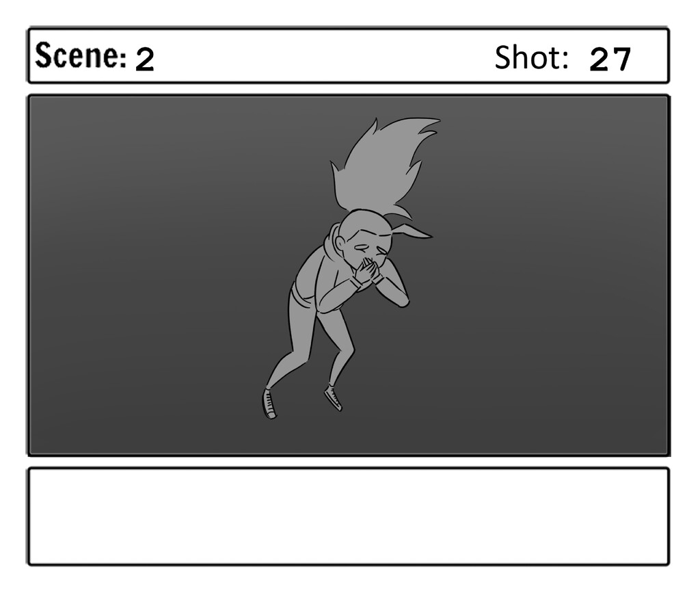Click the "Shot:" label text
Screen dimensions: 700x615
pos(531,57)
